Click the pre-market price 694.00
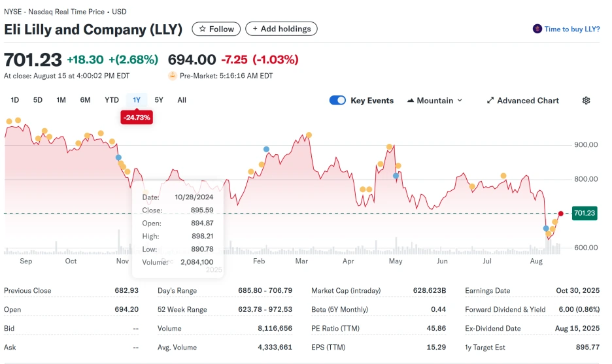The height and width of the screenshot is (364, 612). 192,59
